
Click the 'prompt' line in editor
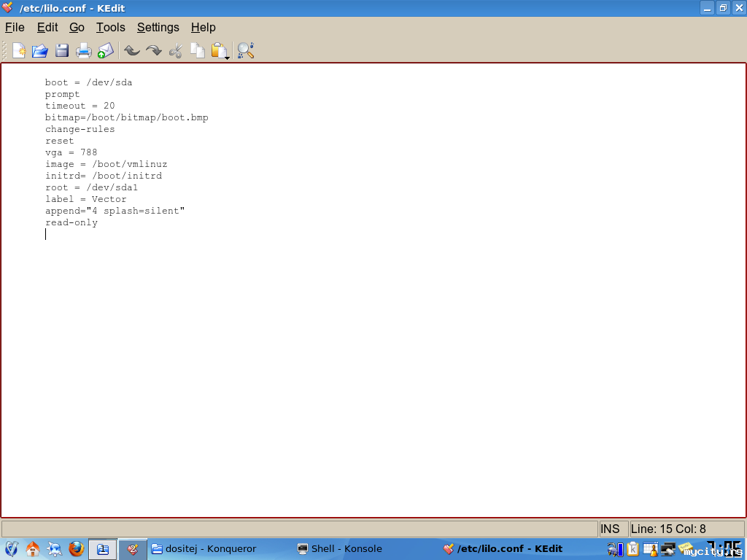[63, 94]
